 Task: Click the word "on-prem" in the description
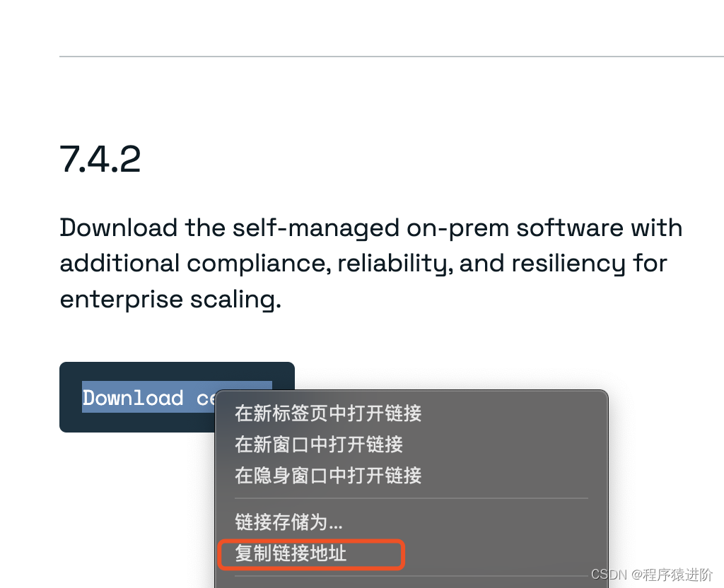tap(457, 229)
